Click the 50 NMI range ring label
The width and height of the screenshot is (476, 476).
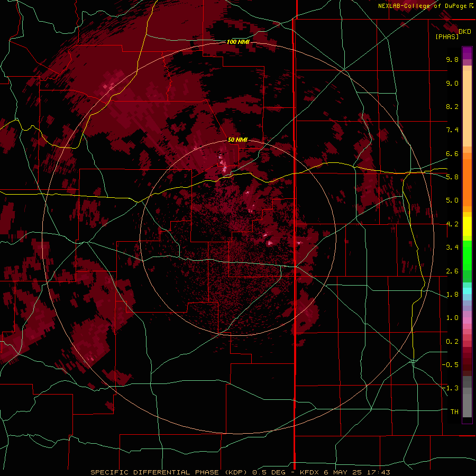(x=237, y=140)
